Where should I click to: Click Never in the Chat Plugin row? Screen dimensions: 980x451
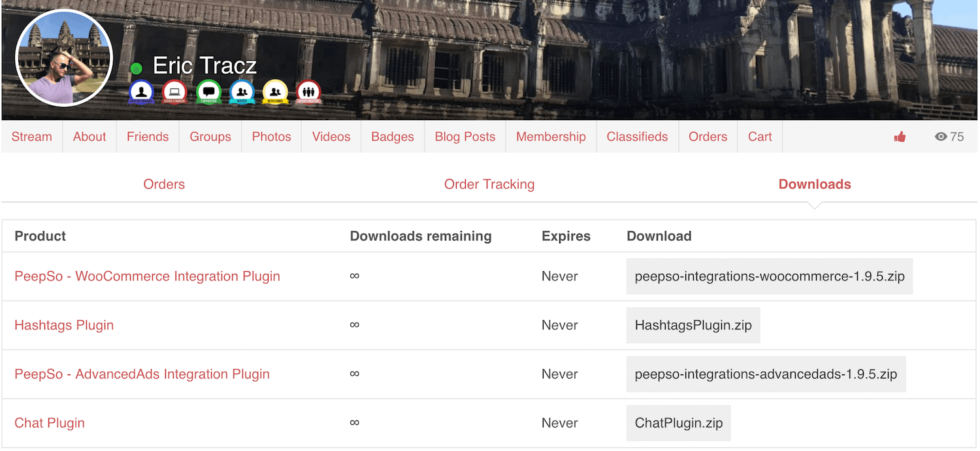pyautogui.click(x=560, y=424)
